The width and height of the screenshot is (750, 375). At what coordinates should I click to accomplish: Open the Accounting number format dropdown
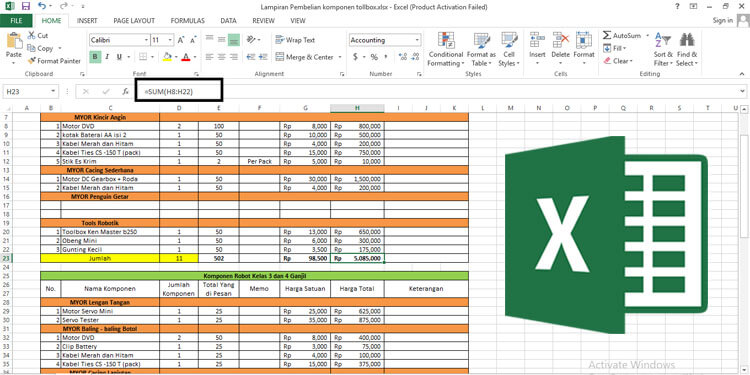[417, 40]
